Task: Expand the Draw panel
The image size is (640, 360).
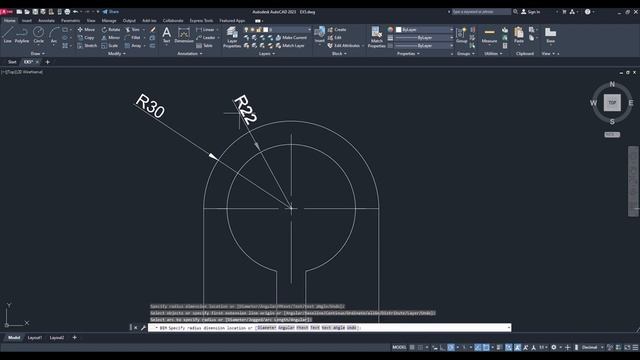Action: coord(38,53)
